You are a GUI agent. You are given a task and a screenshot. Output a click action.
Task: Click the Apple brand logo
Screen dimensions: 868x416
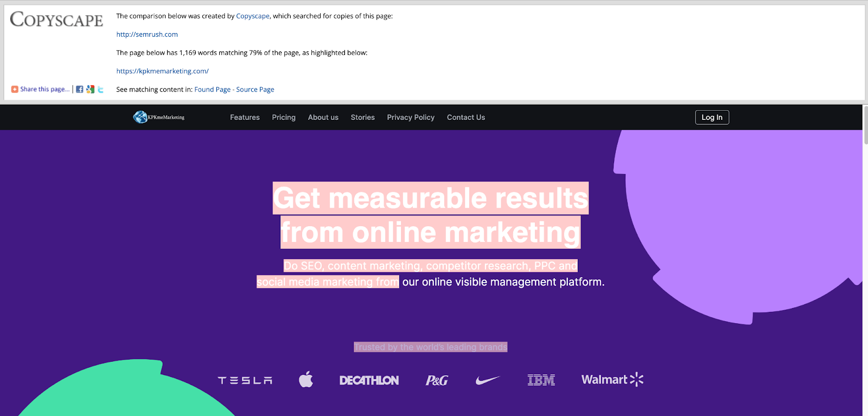click(306, 380)
